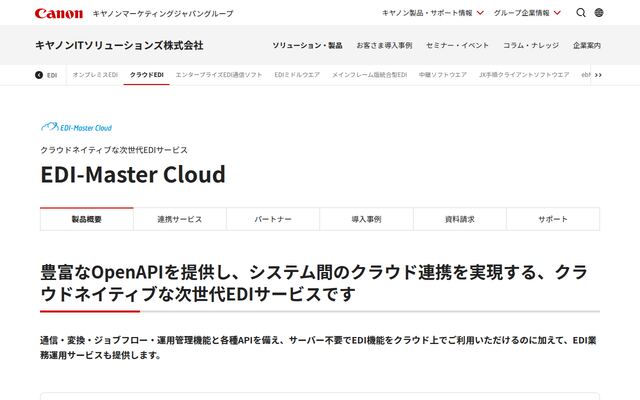This screenshot has height=400, width=640.
Task: Click the double-chevron to scroll sub-navigation right
Action: coord(598,75)
